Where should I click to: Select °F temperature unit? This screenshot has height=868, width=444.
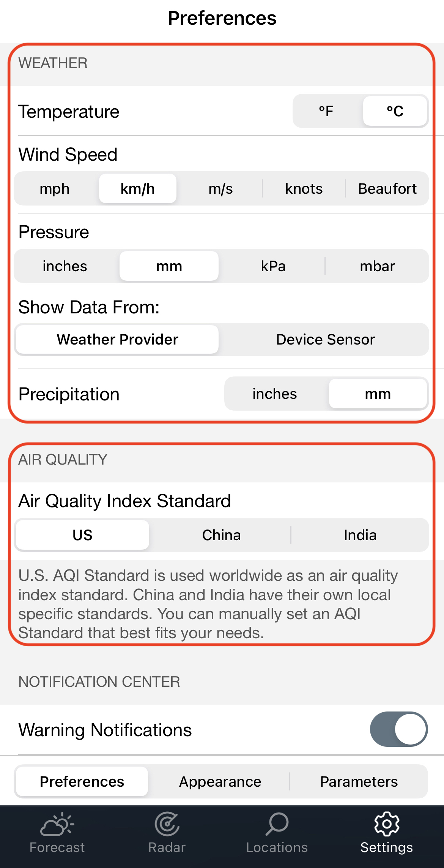(x=326, y=111)
